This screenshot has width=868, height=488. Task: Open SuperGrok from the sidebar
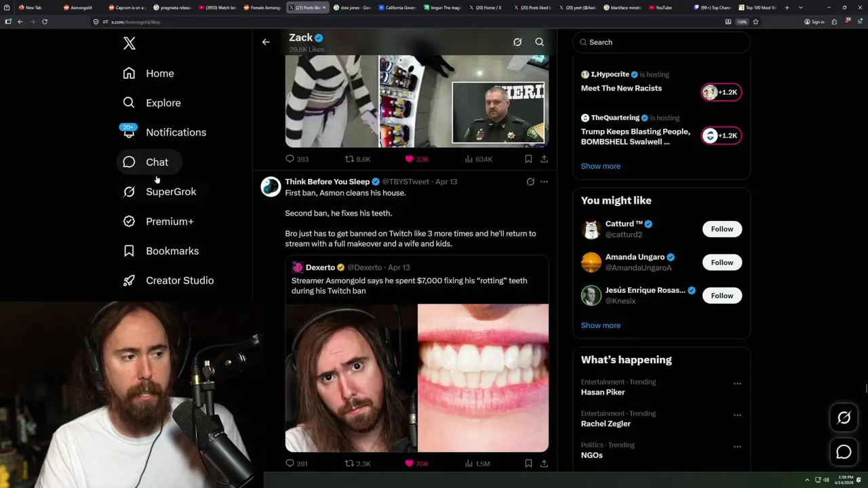pyautogui.click(x=159, y=192)
